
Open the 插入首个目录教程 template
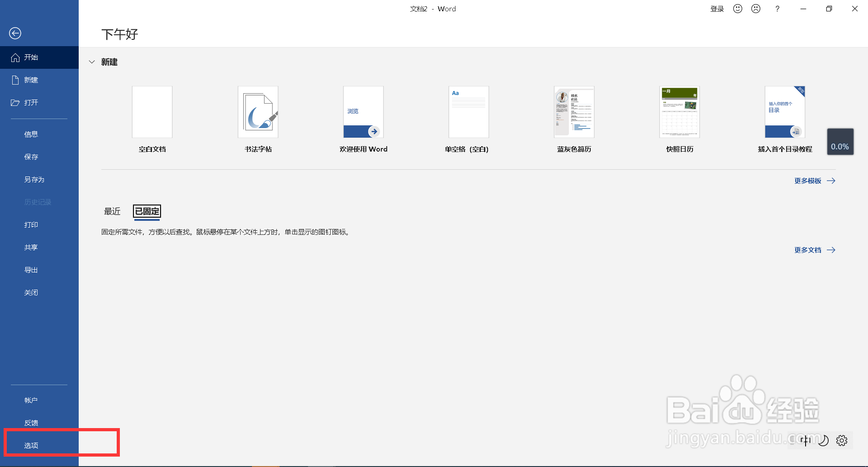(785, 112)
